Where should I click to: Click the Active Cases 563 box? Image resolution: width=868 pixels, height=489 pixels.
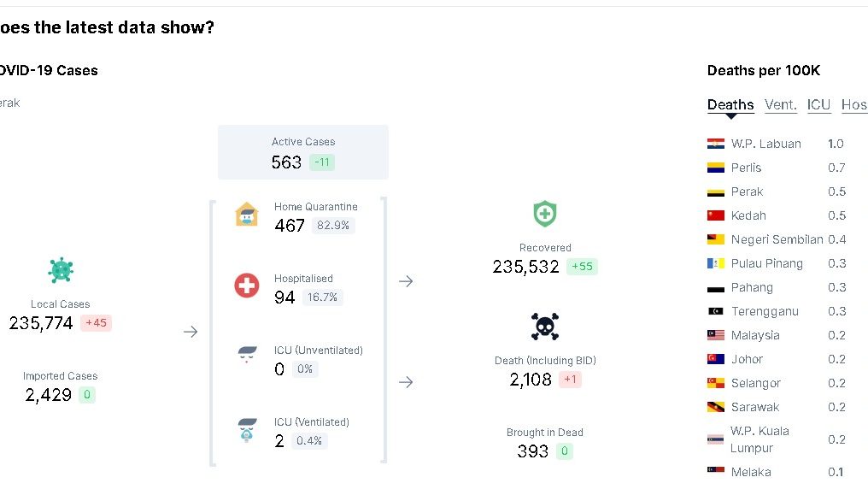[303, 152]
